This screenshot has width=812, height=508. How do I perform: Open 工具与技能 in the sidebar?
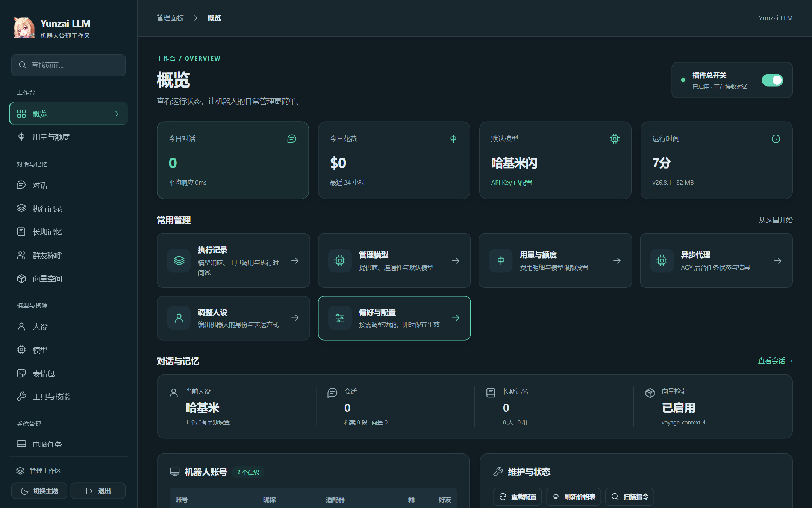tap(68, 397)
